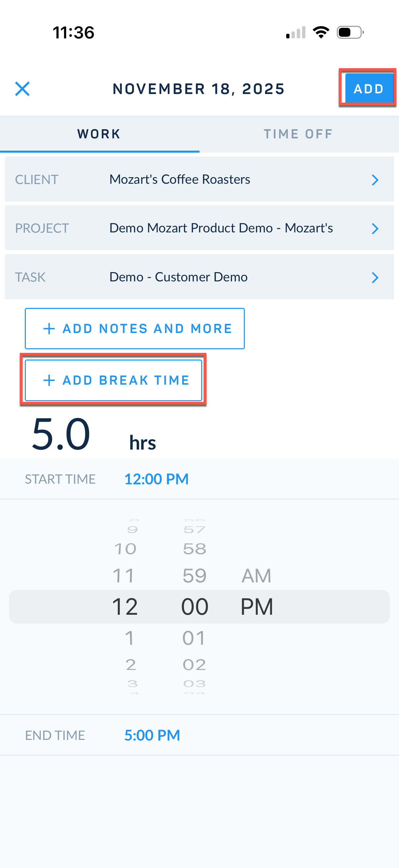Screen dimensions: 399x868
Task: Tap Add Break Time
Action: coord(113,380)
